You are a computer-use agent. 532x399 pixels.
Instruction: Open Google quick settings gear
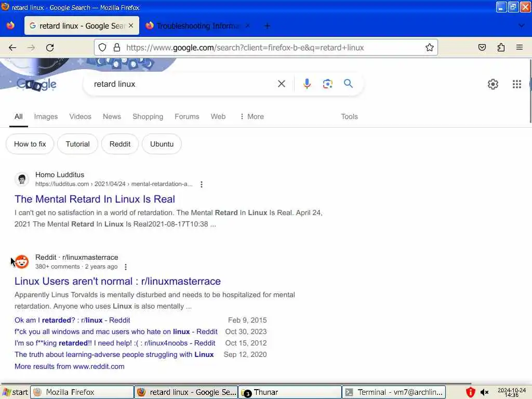tap(493, 84)
